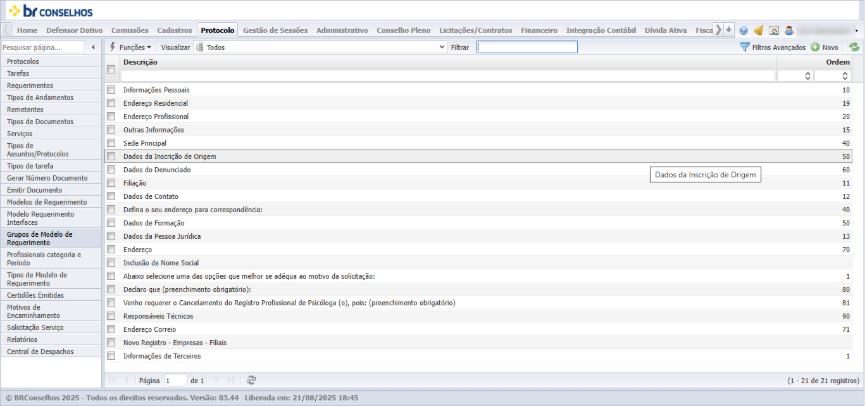Open the Visualizar Todos combo box
Image resolution: width=865 pixels, height=406 pixels.
[321, 47]
